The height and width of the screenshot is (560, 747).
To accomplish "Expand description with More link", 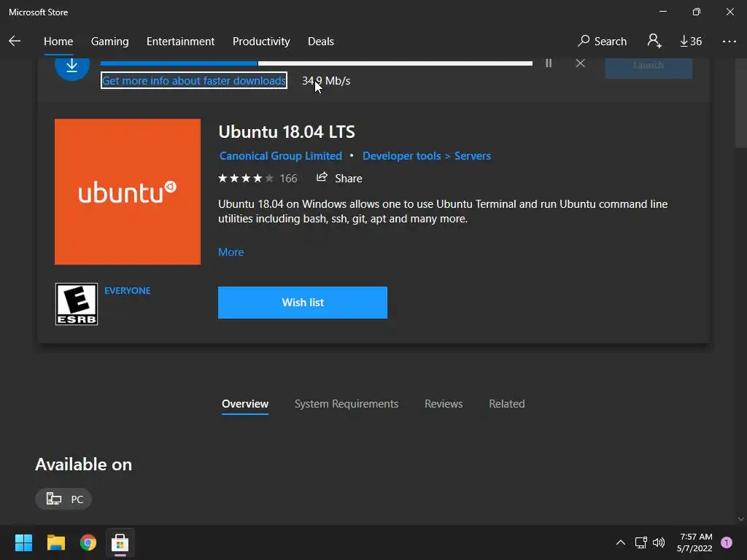I will pos(231,252).
